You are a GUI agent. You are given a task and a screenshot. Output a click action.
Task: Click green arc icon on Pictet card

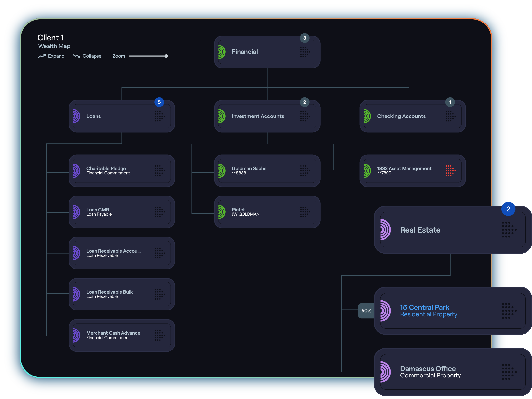coord(222,212)
